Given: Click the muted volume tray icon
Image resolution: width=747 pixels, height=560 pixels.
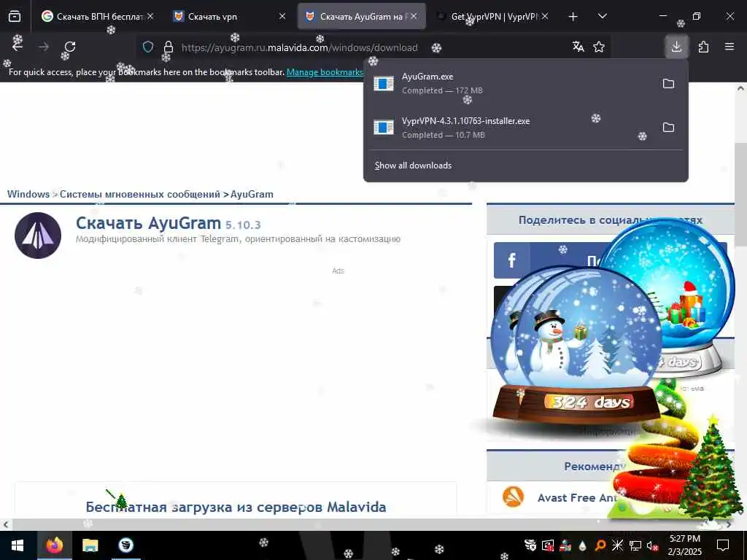Looking at the screenshot, I should (653, 545).
